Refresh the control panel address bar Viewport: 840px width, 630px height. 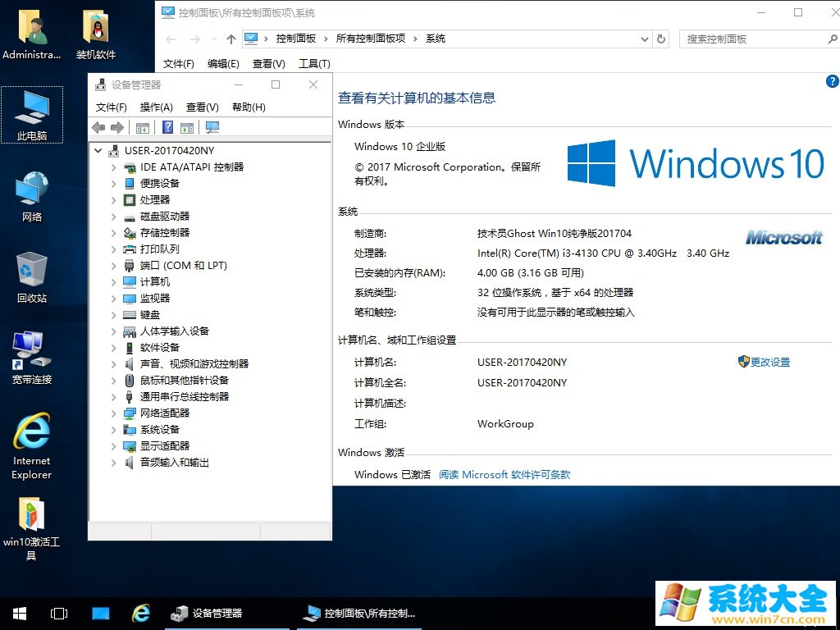click(661, 39)
